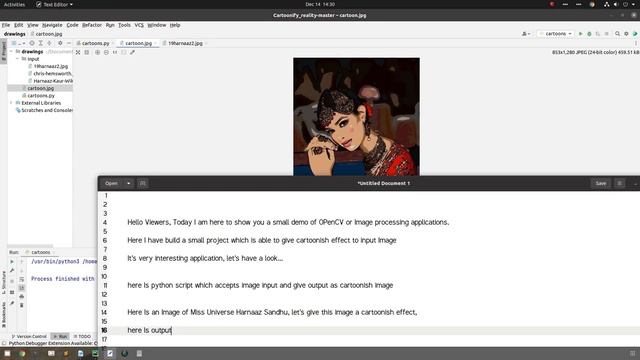Toggle soft-wrap in Run console

[22, 279]
